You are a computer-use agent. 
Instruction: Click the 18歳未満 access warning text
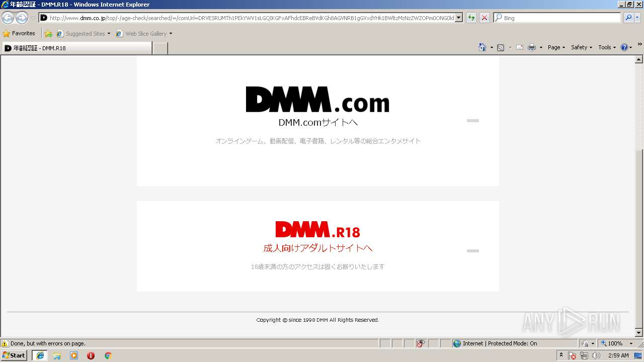pyautogui.click(x=317, y=267)
